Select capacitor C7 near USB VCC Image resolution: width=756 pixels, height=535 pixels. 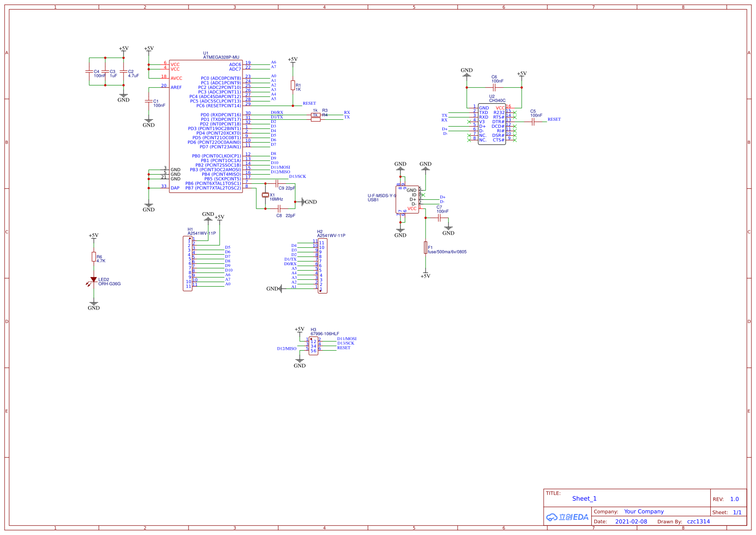tap(439, 218)
